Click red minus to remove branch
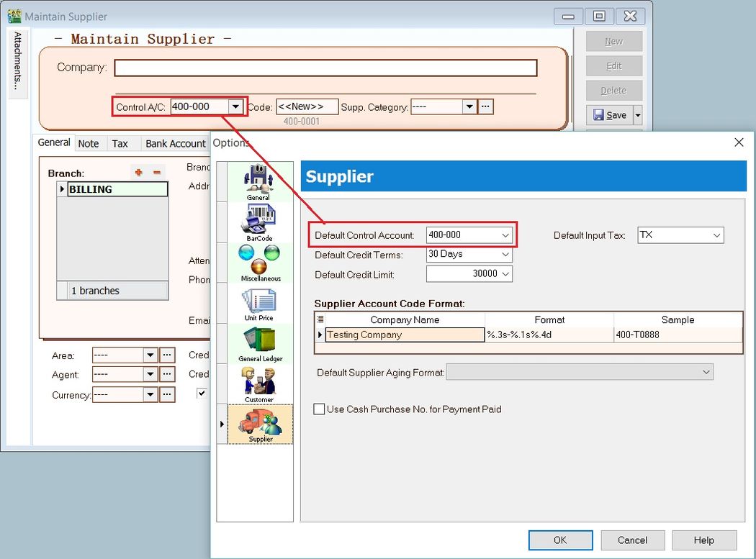 157,173
